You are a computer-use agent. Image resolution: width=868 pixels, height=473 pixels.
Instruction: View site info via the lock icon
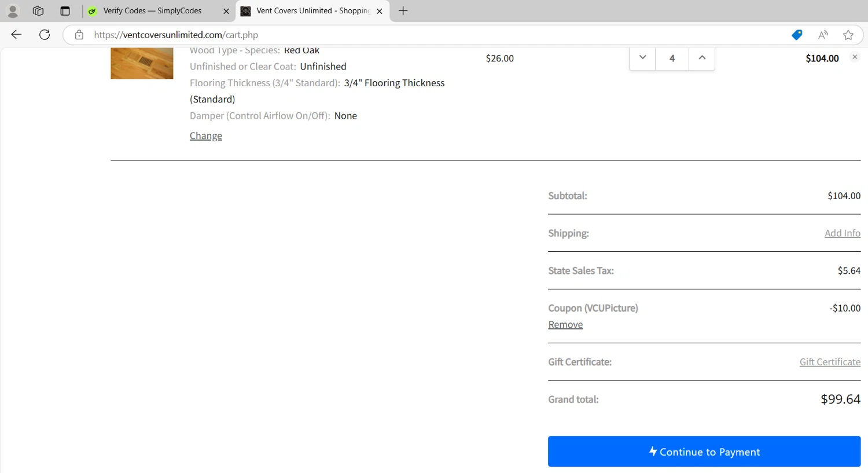click(x=79, y=35)
